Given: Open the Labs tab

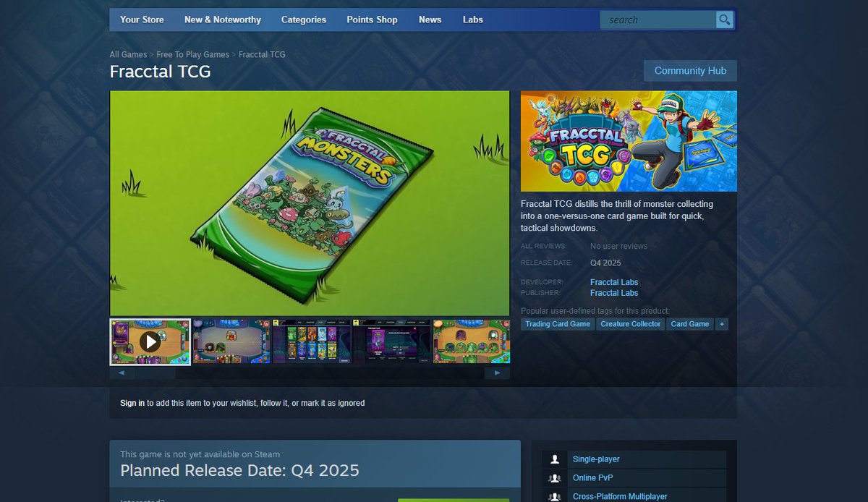Looking at the screenshot, I should (x=473, y=20).
